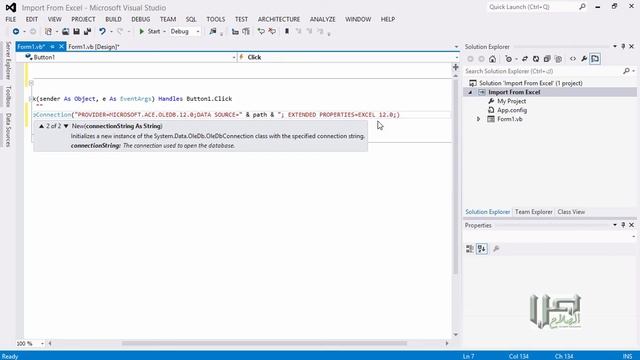Open the Data Sources side tab

[x=8, y=130]
